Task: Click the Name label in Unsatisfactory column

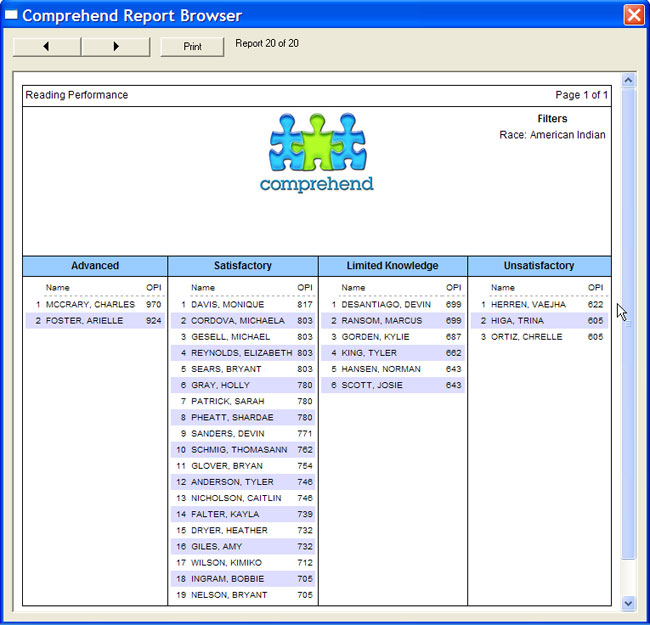Action: 503,288
